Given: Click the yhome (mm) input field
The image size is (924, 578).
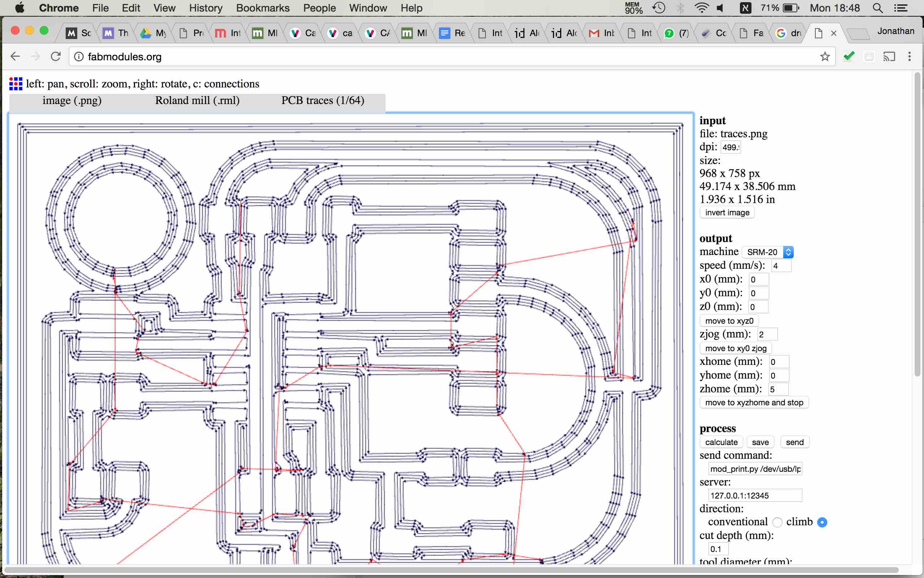Looking at the screenshot, I should 779,376.
